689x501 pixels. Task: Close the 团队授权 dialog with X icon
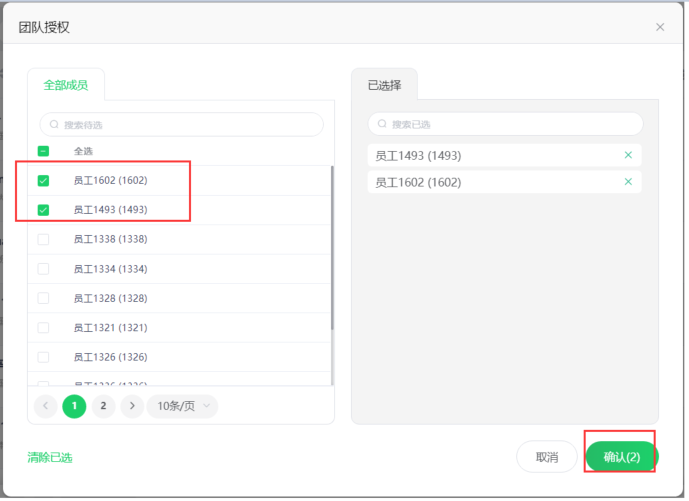660,27
